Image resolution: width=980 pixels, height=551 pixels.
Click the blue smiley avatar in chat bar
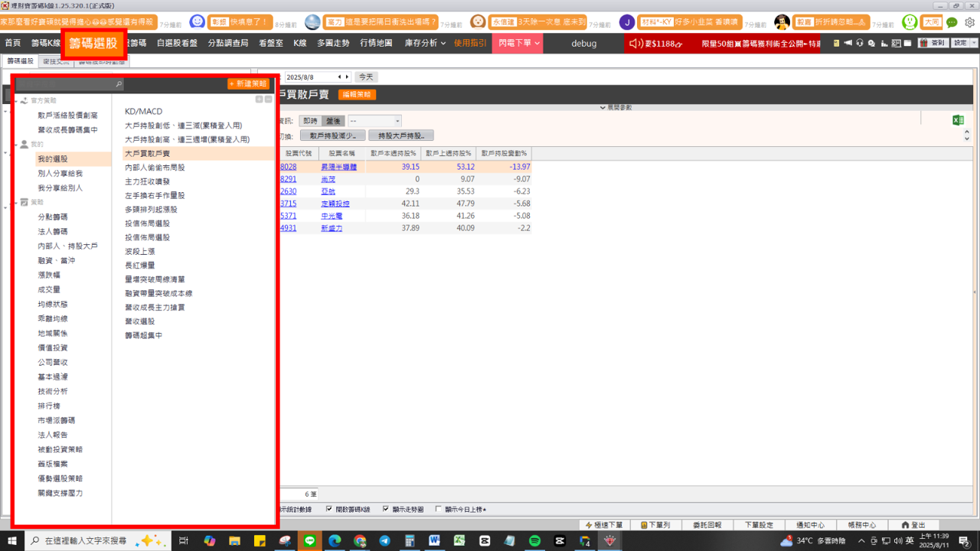pyautogui.click(x=197, y=22)
